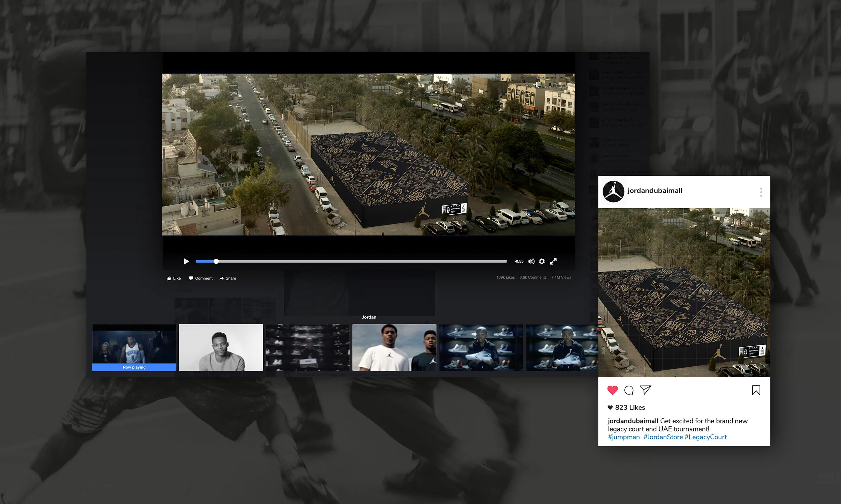Select the Now playing video thumbnail
The height and width of the screenshot is (504, 841).
coord(134,347)
